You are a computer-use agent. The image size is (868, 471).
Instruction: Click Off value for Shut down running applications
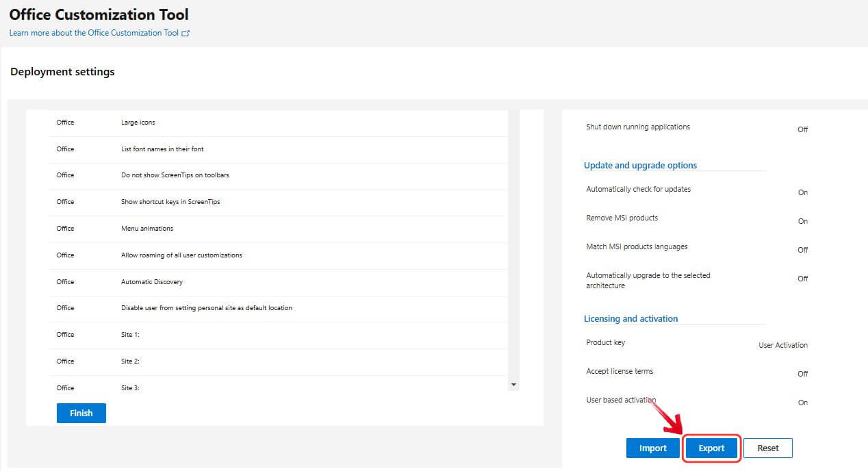[803, 129]
